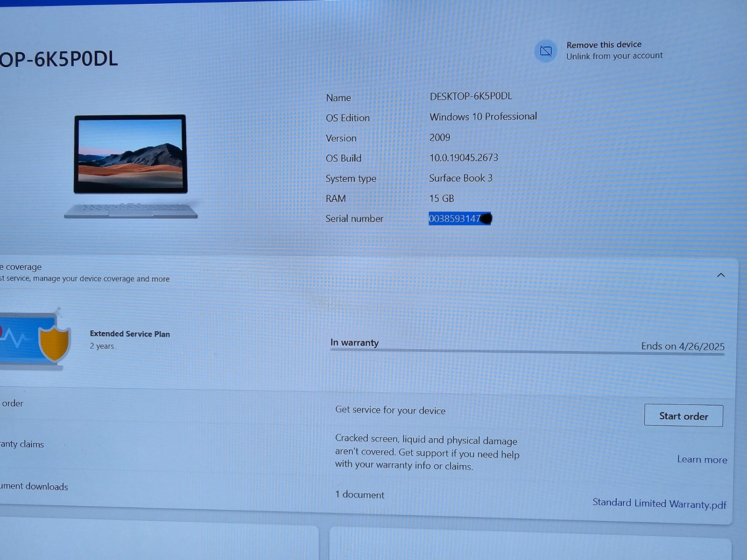The height and width of the screenshot is (560, 747).
Task: Click the 'RAM' label
Action: (x=336, y=198)
